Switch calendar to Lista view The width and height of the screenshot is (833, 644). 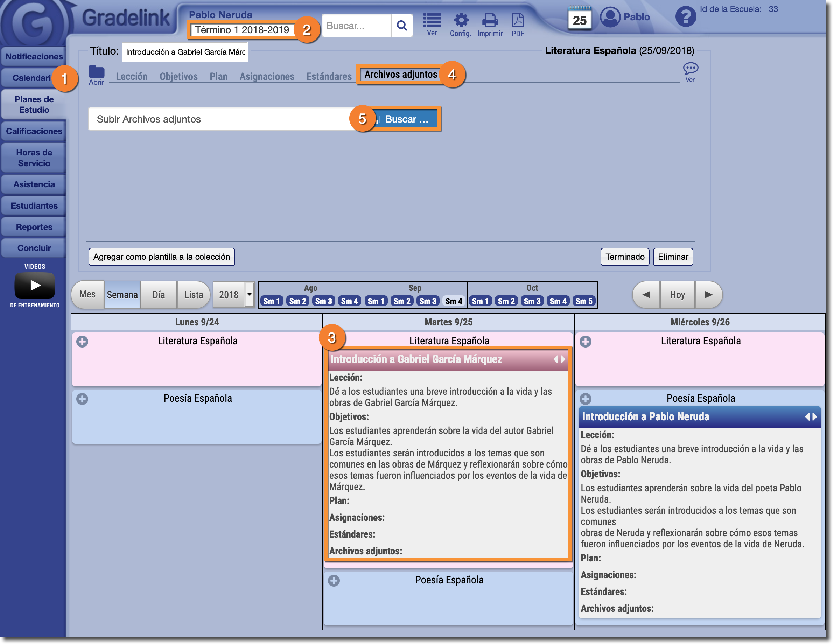193,295
